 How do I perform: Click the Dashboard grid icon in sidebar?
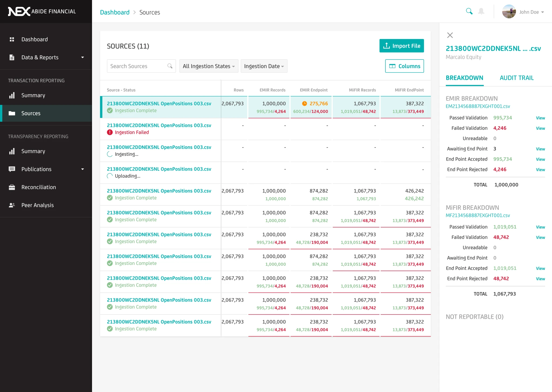[x=12, y=39]
